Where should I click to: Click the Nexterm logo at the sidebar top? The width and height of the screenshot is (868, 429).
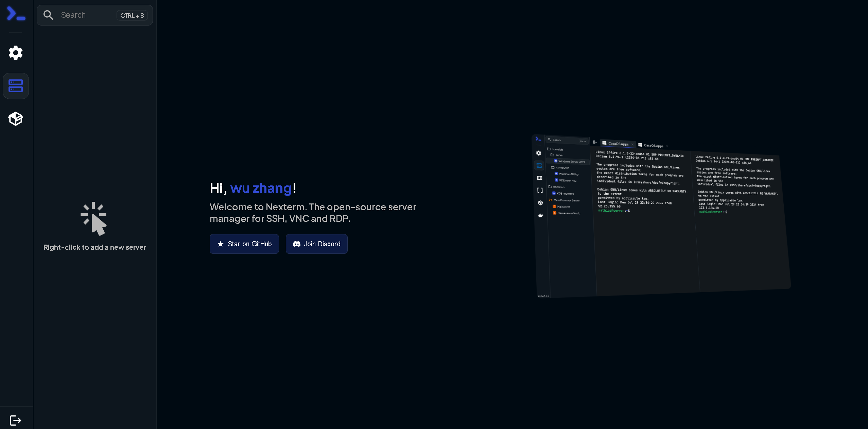tap(16, 14)
